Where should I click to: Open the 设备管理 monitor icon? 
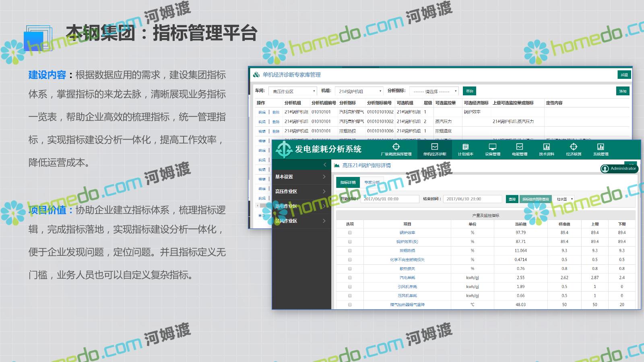coord(492,146)
